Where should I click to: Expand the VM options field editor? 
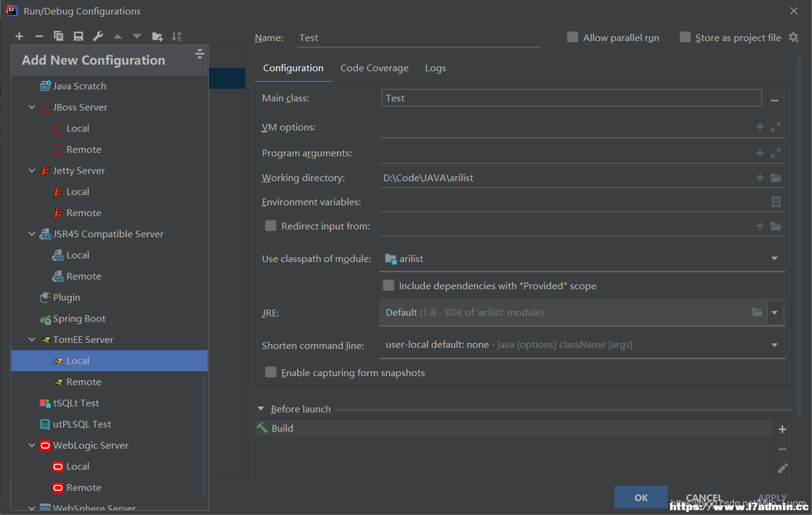click(x=776, y=127)
